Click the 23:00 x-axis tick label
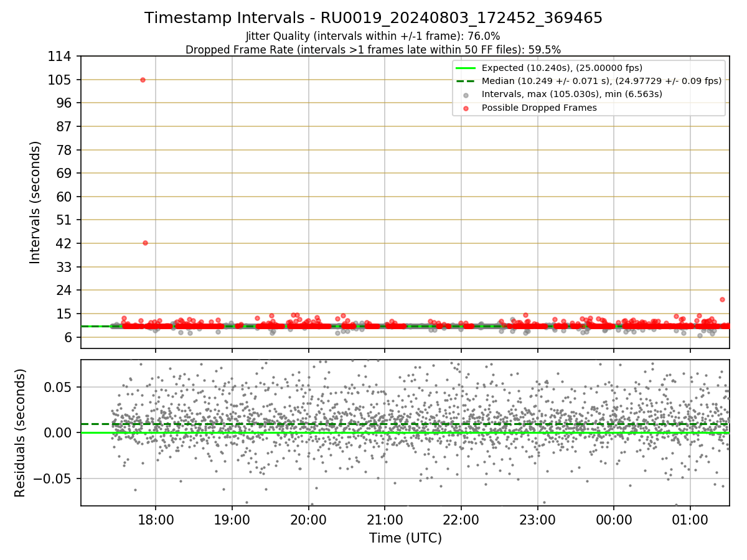 (538, 520)
